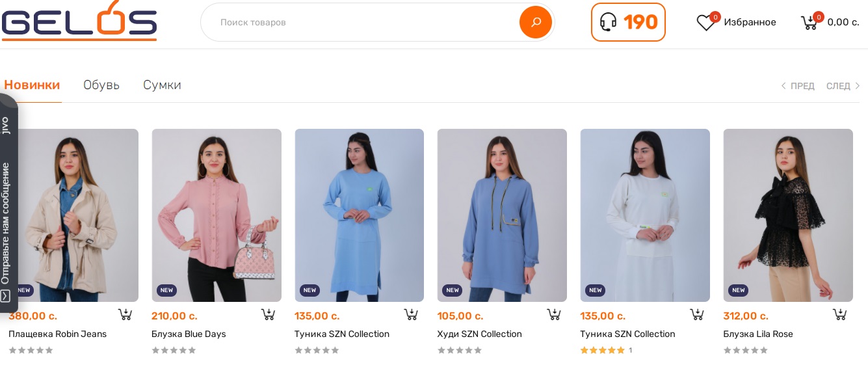Focus the Поиск товаров search field

click(x=364, y=22)
